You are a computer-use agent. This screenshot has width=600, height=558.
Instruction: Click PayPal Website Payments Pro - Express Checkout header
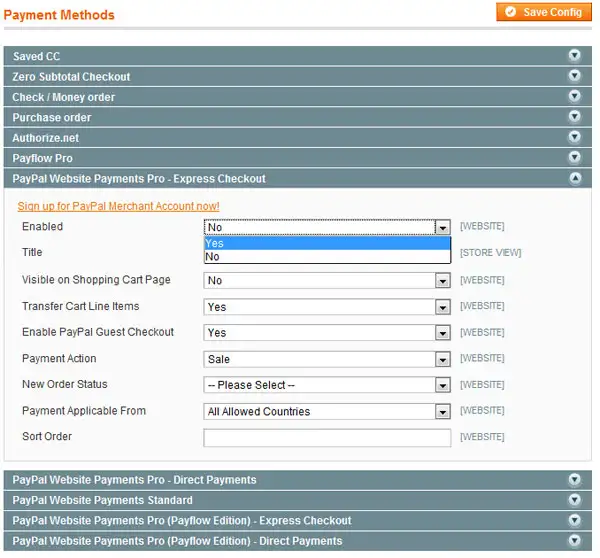(298, 178)
